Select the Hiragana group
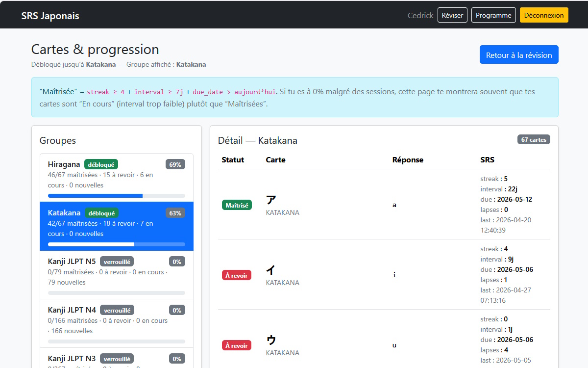This screenshot has height=368, width=588. 117,178
